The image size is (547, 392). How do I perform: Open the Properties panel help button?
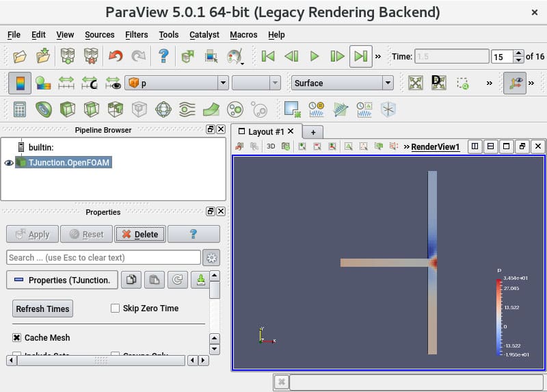click(x=194, y=234)
